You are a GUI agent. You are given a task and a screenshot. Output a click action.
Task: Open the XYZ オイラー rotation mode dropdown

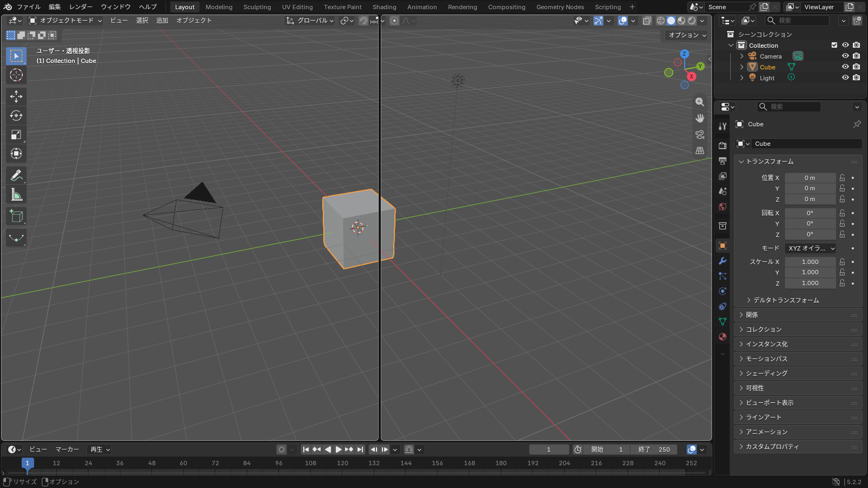[810, 248]
